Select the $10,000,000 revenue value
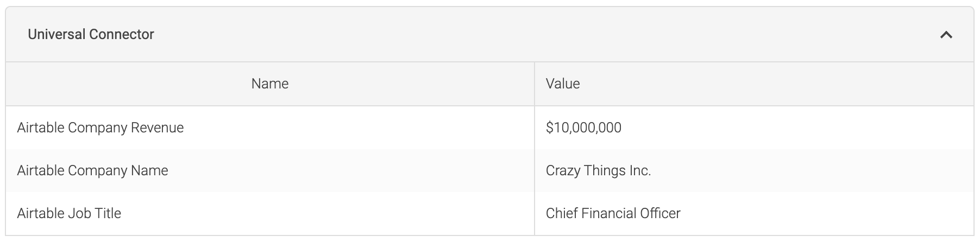Image resolution: width=980 pixels, height=242 pixels. (x=583, y=128)
